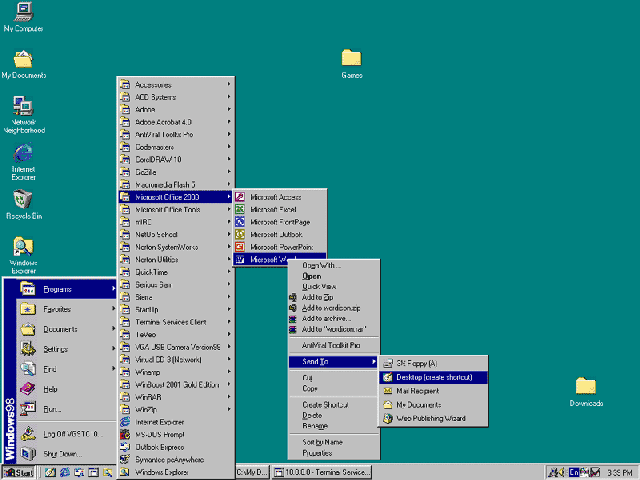
Task: Click the Terminal Services taskbar button
Action: 322,472
